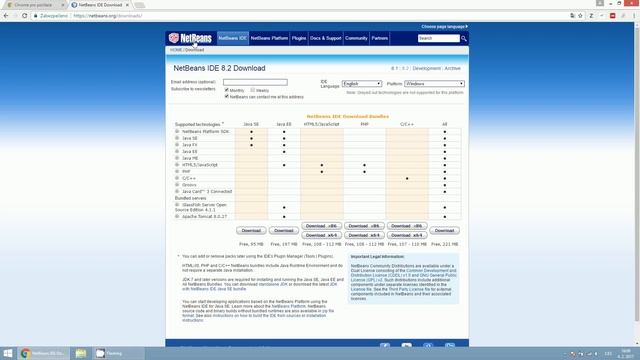Screen dimensions: 640x360
Task: Download HTML5/JavaScript x86 bundle
Action: coord(322,226)
